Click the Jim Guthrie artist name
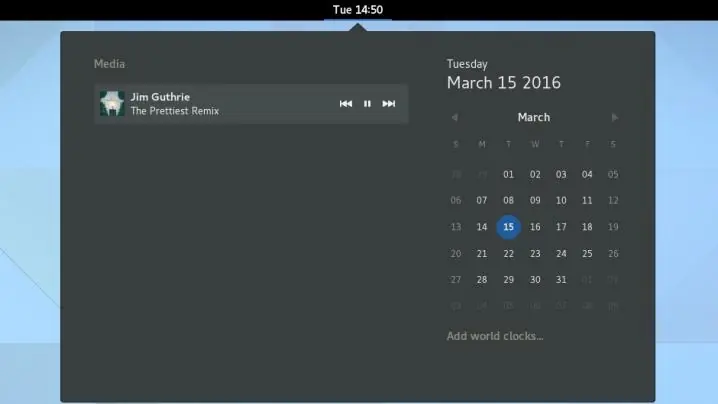Image resolution: width=718 pixels, height=404 pixels. [x=160, y=97]
